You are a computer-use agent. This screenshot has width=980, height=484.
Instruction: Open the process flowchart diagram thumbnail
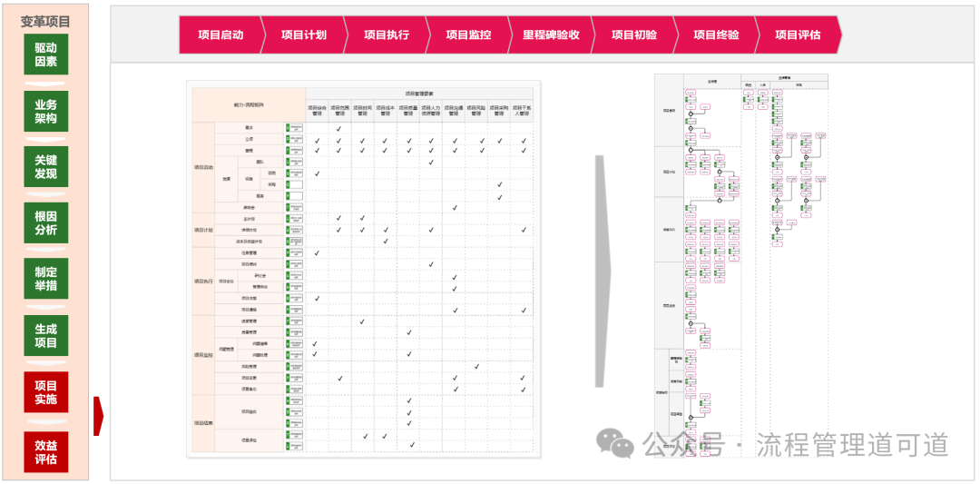(x=741, y=263)
